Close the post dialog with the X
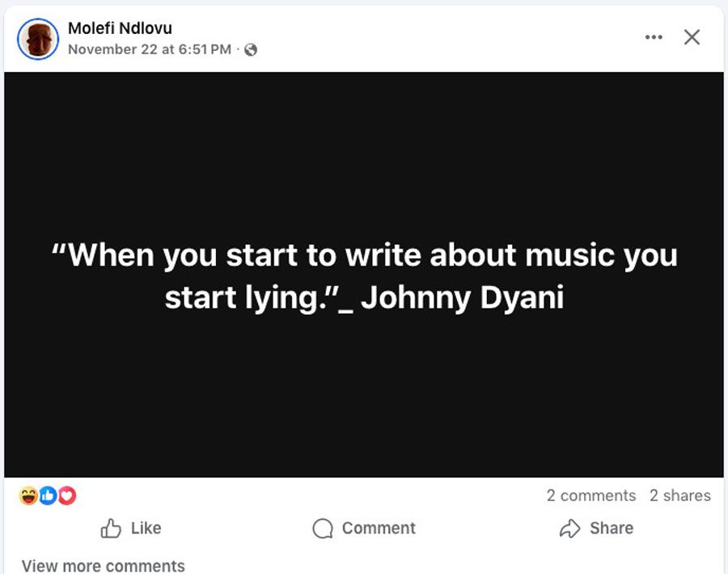 point(692,37)
